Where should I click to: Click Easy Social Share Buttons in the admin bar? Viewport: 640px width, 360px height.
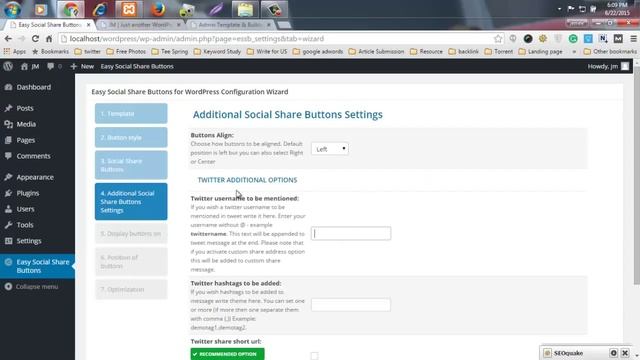point(137,66)
